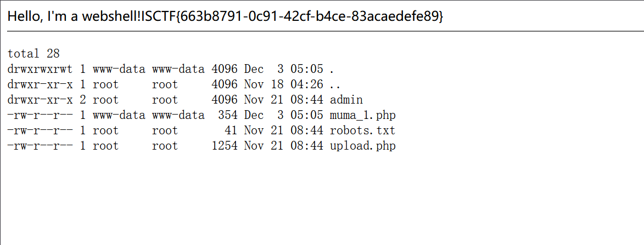Click the Nov 21 08:44 timestamp for robots.txt

point(284,130)
